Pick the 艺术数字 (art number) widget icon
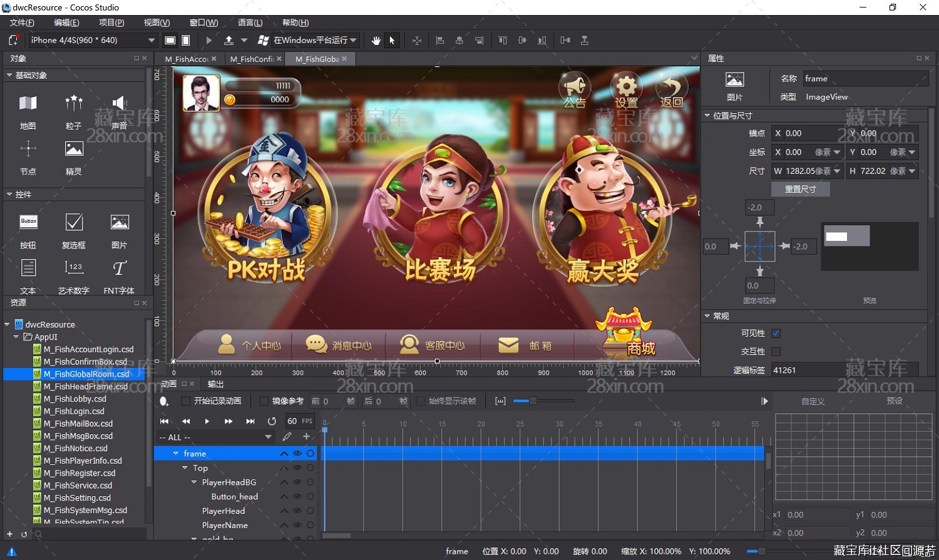 point(74,267)
